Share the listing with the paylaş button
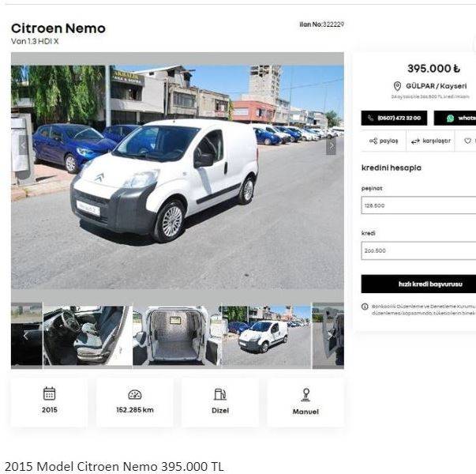This screenshot has height=474, width=476. click(x=384, y=141)
